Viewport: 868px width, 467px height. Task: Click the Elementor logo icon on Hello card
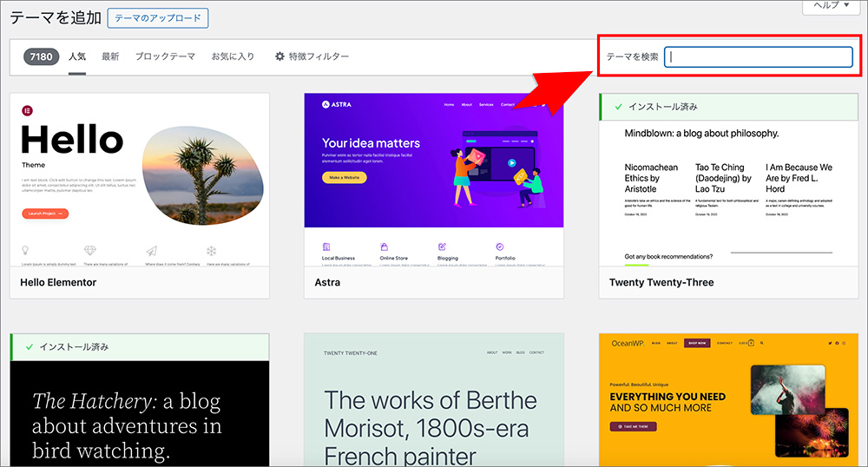[x=27, y=110]
